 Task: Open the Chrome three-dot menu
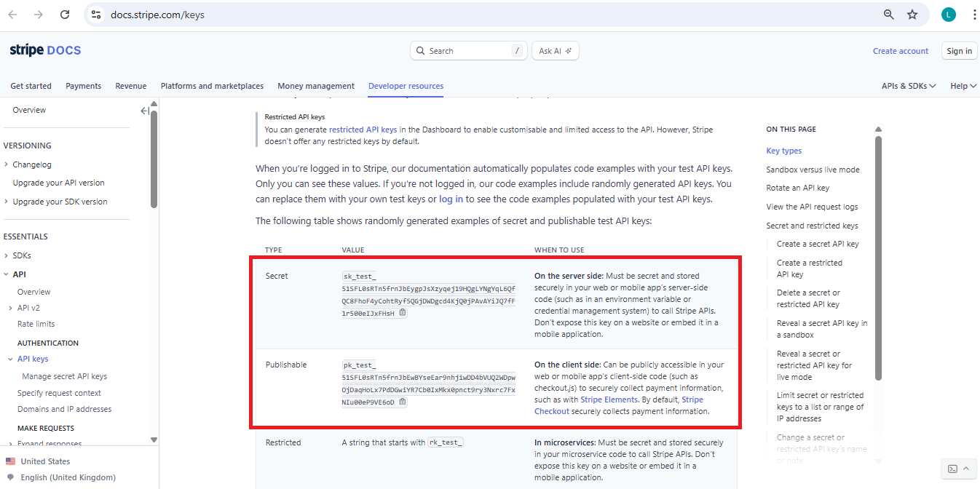pos(974,15)
